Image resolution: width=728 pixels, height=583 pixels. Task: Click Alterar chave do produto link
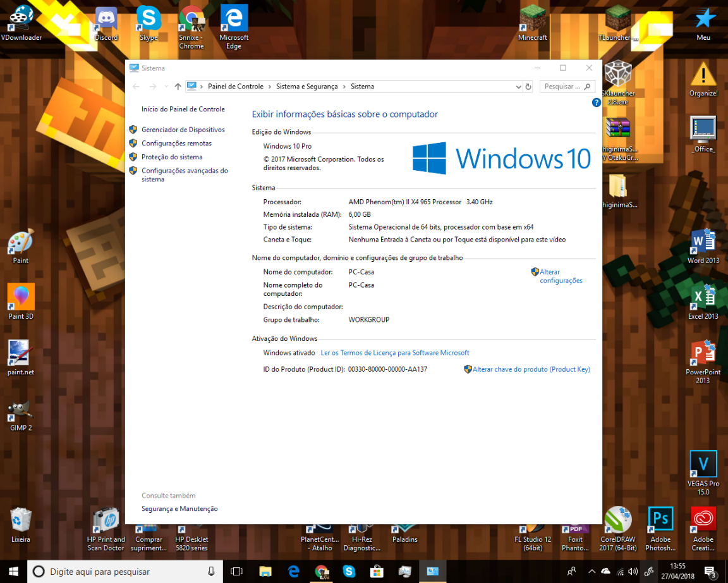tap(531, 369)
